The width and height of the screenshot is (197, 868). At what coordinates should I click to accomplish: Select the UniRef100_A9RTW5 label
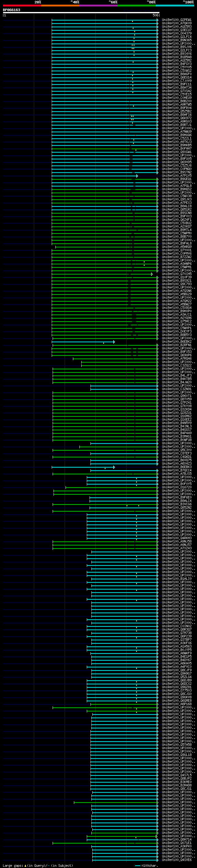(x=176, y=104)
